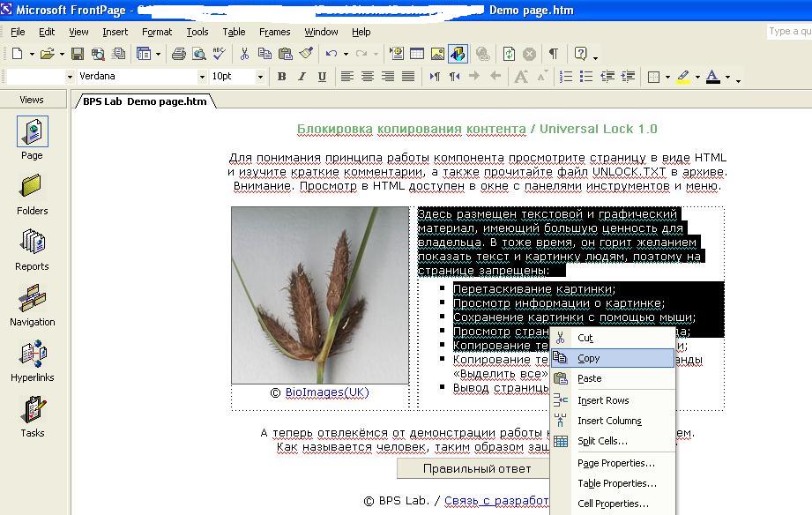Run the ABC spelling check icon
Screen dimensions: 812x515
click(219, 54)
